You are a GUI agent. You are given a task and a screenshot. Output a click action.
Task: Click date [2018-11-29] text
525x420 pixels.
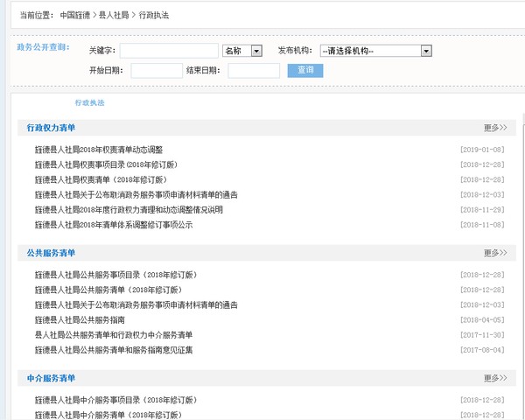point(482,210)
